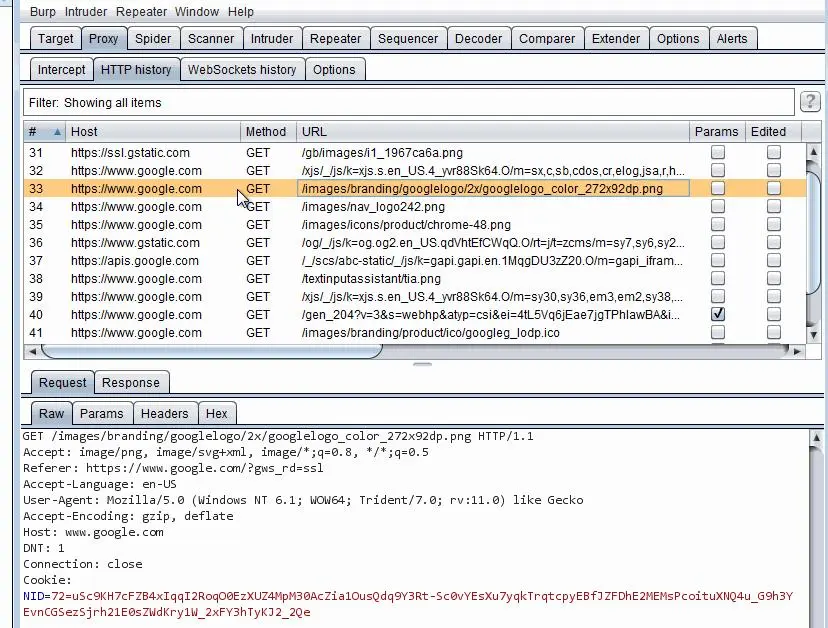Click the filter help question mark icon
Viewport: 828px width, 628px height.
point(810,101)
